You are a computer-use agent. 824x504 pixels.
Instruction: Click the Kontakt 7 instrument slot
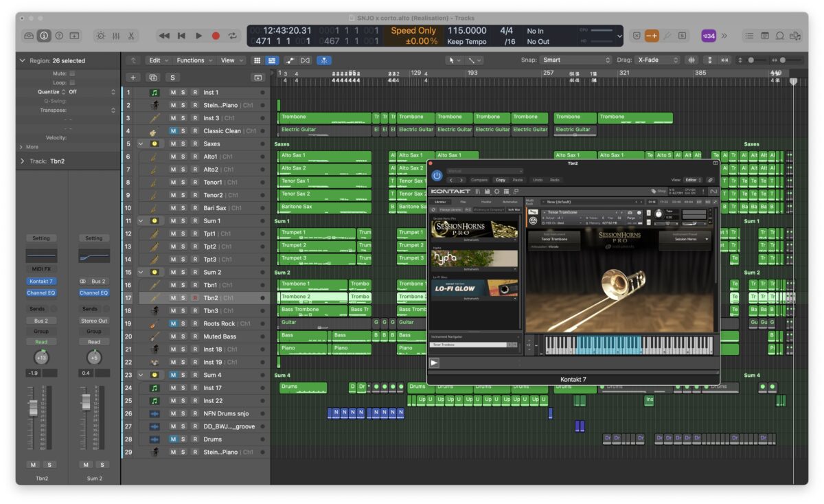41,282
